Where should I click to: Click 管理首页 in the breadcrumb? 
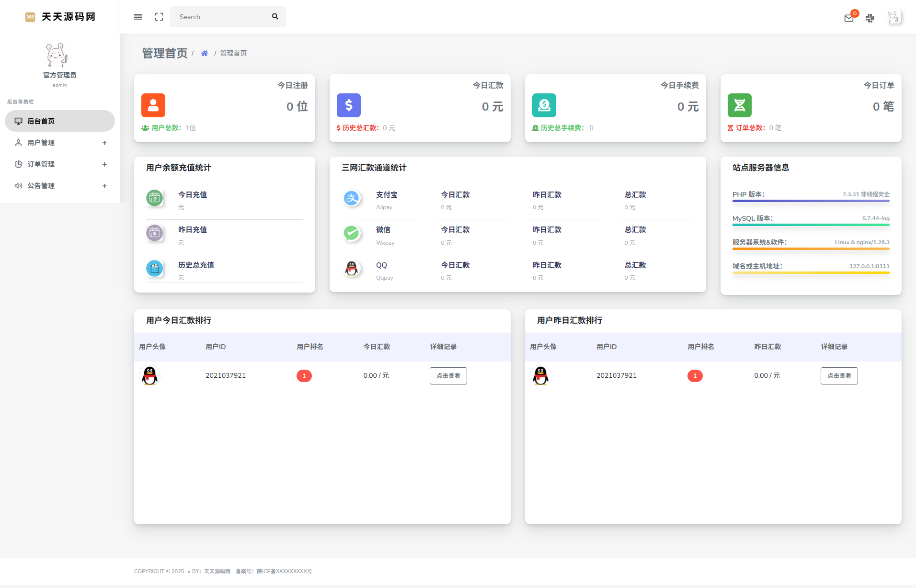point(233,53)
